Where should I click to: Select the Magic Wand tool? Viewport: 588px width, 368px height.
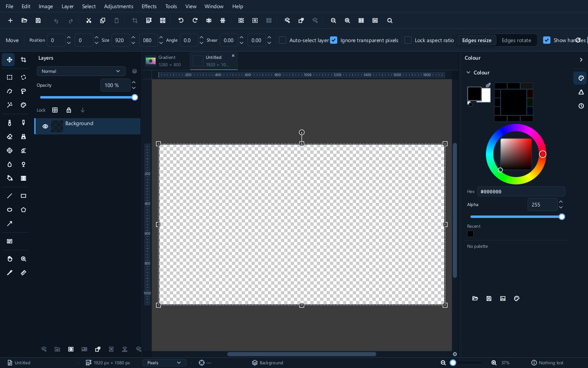pyautogui.click(x=9, y=105)
